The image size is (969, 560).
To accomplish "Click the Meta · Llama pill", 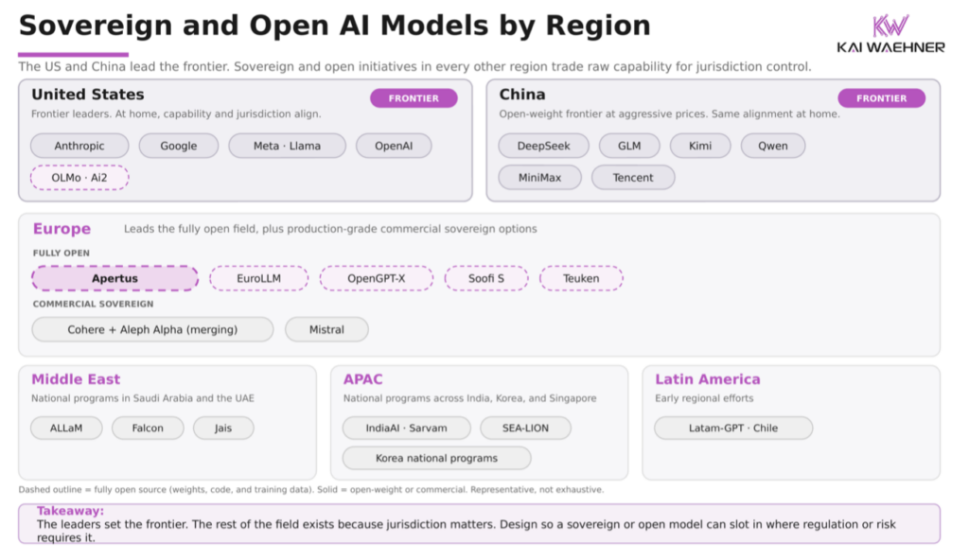I will pos(287,146).
